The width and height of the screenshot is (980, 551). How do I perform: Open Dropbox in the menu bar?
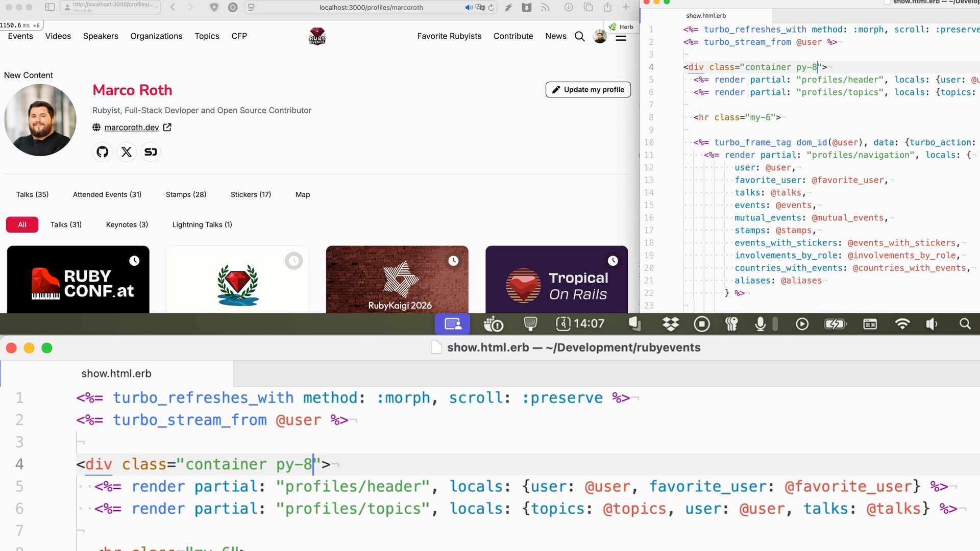(670, 324)
